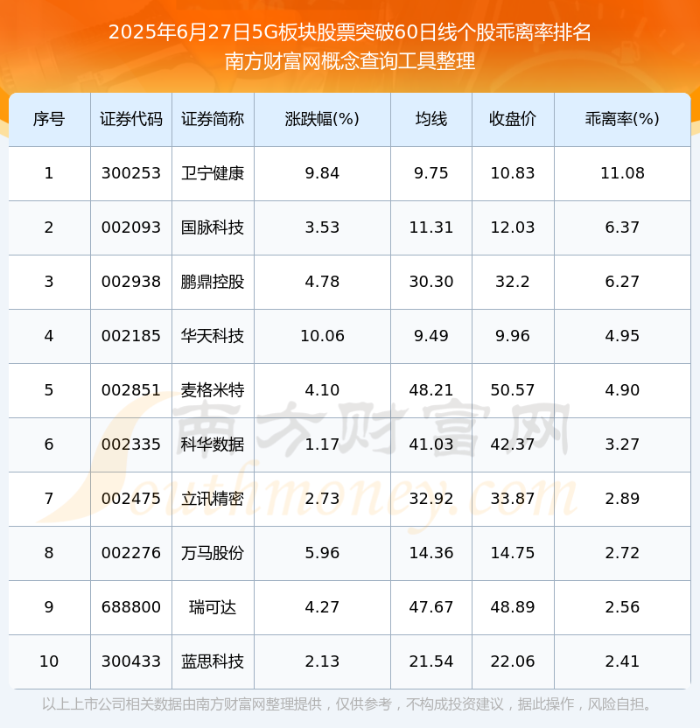Click the 6.27 deviation rate value
700x728 pixels.
click(x=622, y=282)
